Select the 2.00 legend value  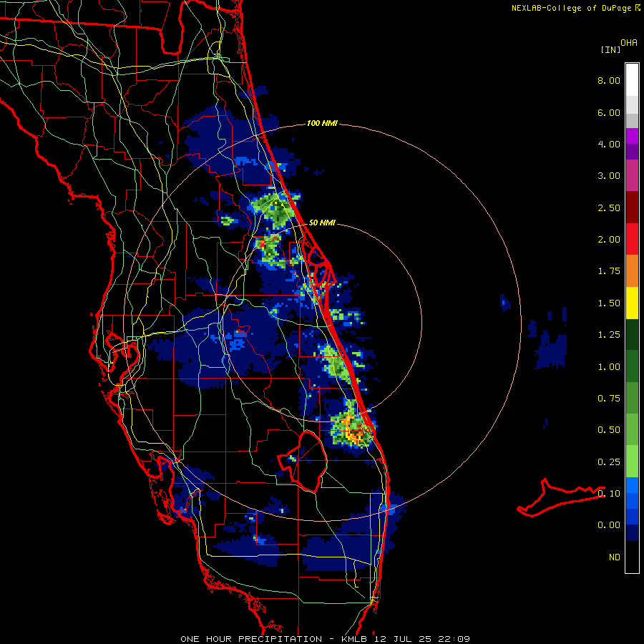tap(609, 240)
